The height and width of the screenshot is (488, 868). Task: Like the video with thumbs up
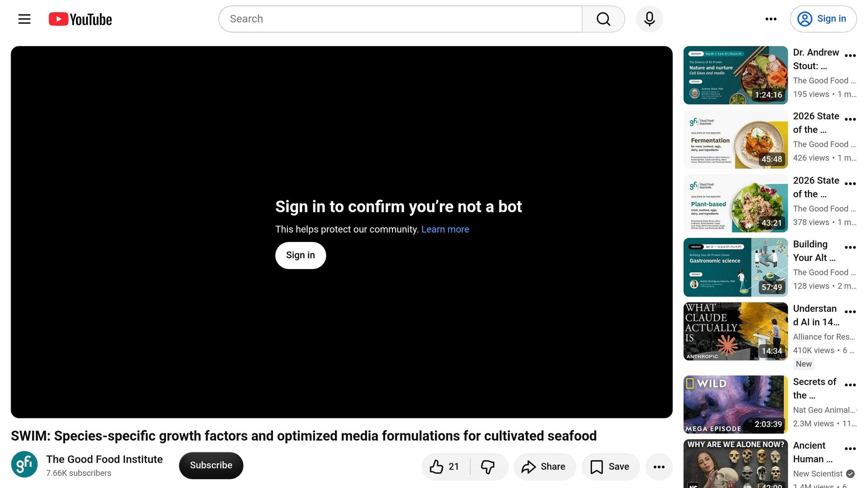click(444, 467)
